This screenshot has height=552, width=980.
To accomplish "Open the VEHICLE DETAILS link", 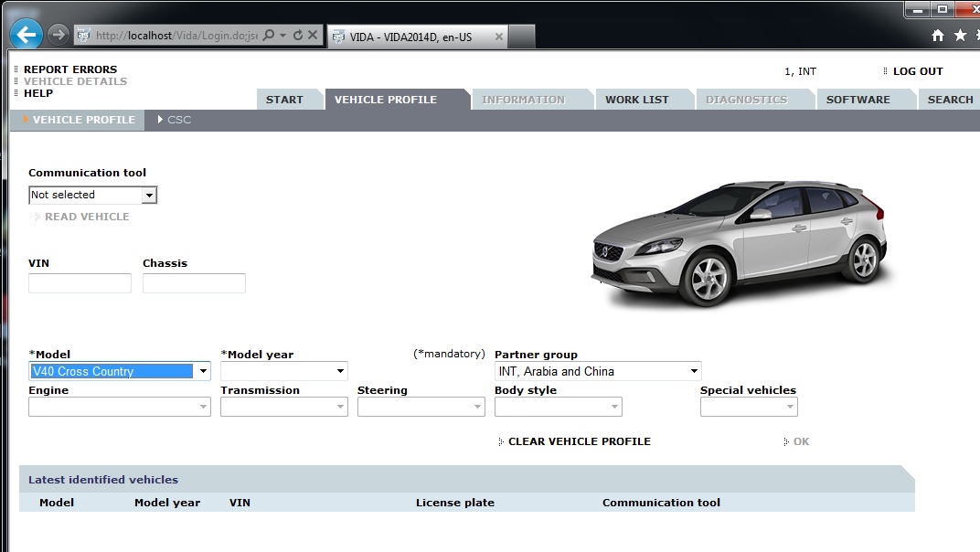I will [x=76, y=81].
